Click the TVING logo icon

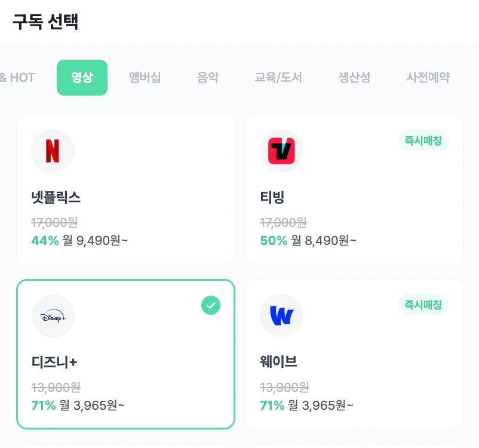coord(281,151)
